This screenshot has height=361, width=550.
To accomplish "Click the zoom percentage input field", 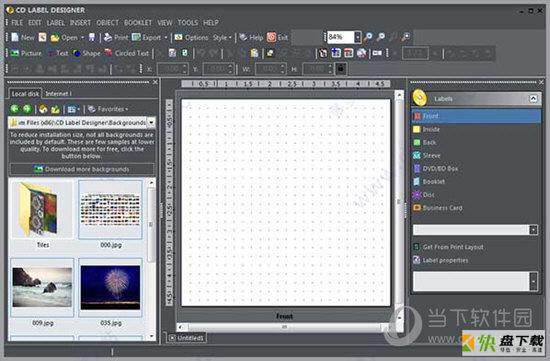I will [341, 37].
